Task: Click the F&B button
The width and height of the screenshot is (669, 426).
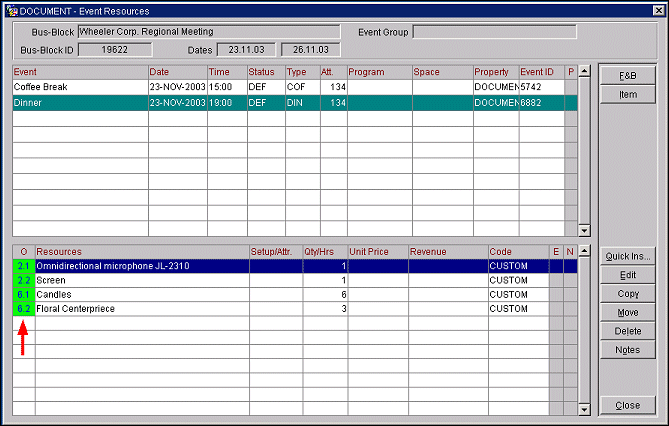Action: [x=628, y=76]
